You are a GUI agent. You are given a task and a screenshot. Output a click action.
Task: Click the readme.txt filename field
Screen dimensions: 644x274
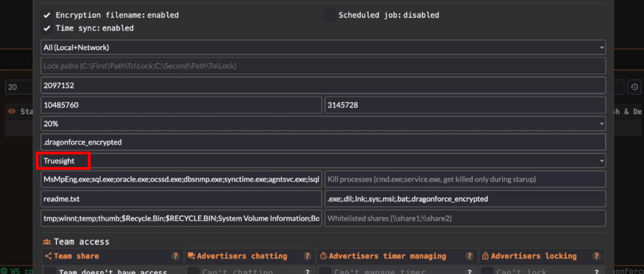coord(181,199)
